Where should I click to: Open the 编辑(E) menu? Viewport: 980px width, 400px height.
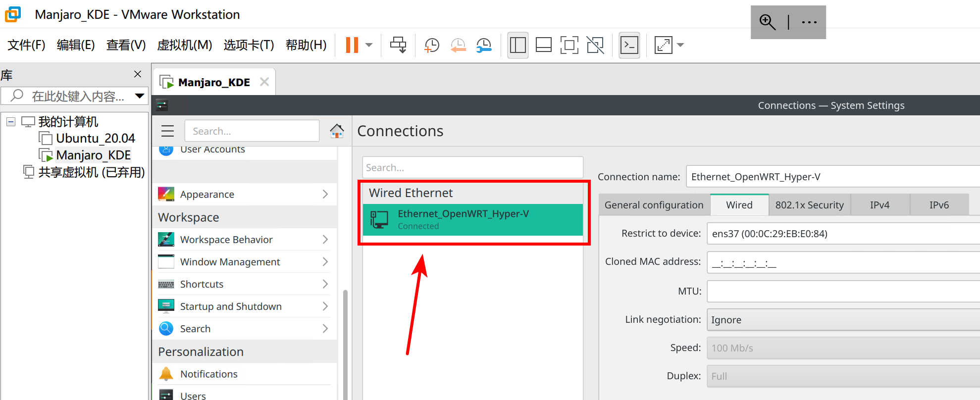point(76,45)
